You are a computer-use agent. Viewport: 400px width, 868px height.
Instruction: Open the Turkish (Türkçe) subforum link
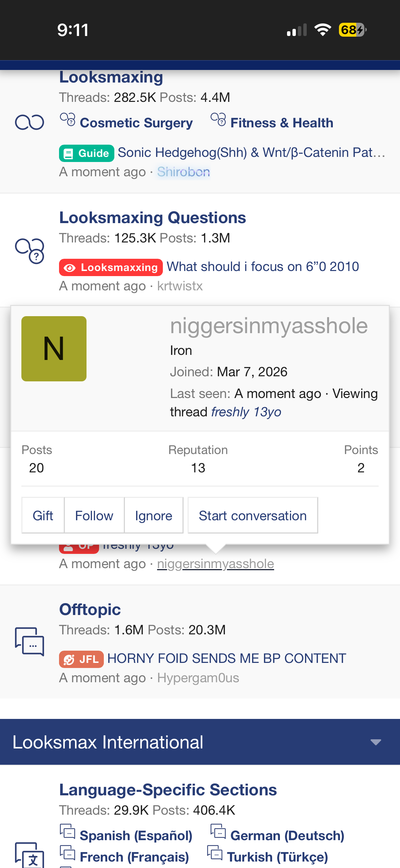(x=278, y=857)
